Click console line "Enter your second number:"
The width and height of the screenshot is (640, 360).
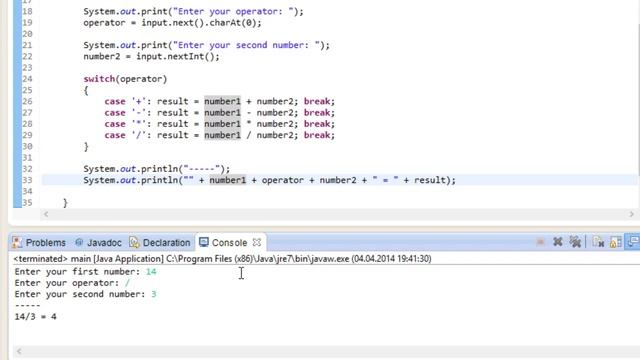[x=80, y=294]
